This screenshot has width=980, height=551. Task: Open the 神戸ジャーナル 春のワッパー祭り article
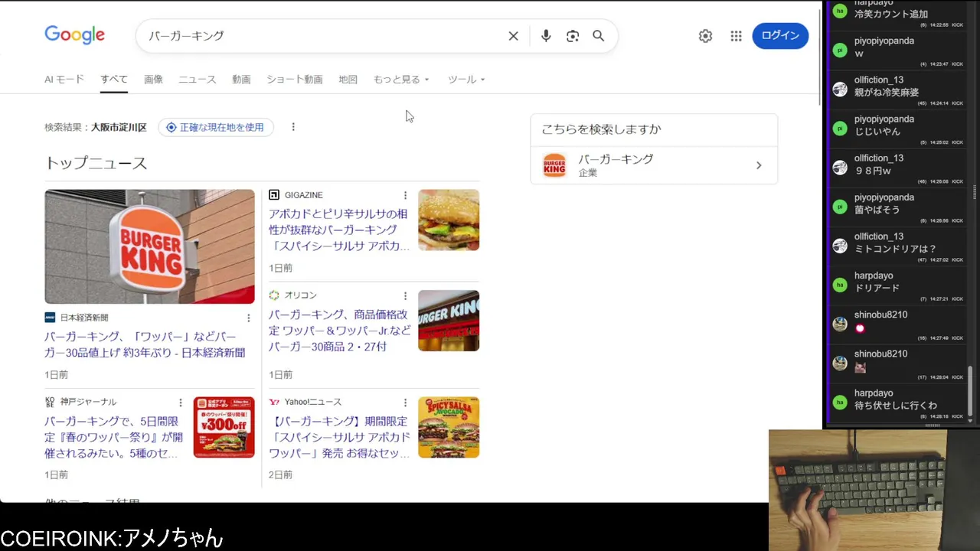click(113, 438)
